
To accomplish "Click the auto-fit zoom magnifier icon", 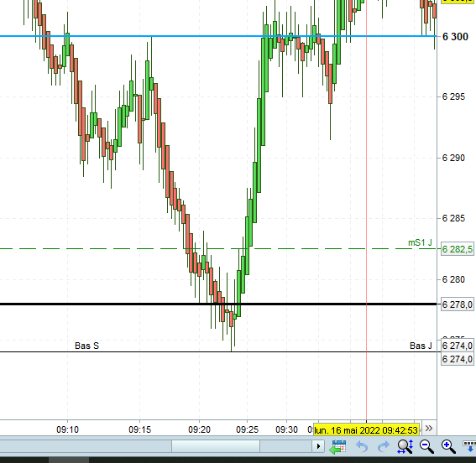I will click(x=405, y=446).
